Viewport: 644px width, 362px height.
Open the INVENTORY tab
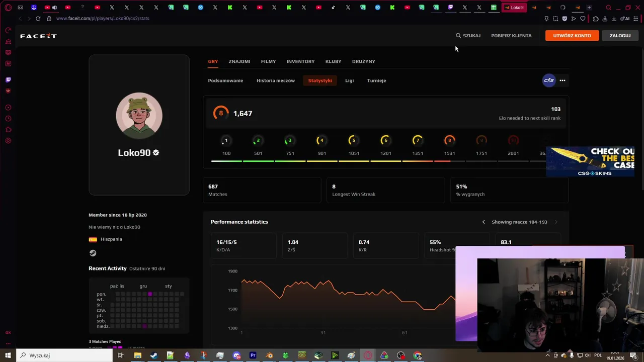[x=300, y=61]
